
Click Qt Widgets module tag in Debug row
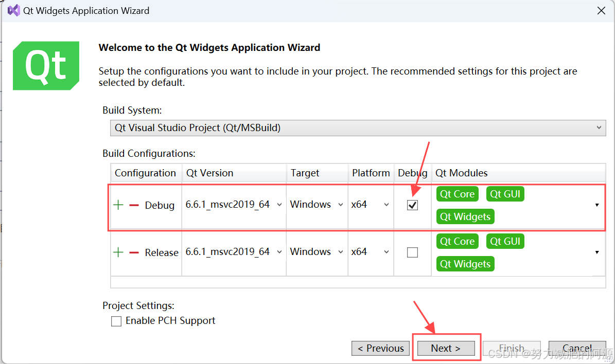tap(465, 216)
